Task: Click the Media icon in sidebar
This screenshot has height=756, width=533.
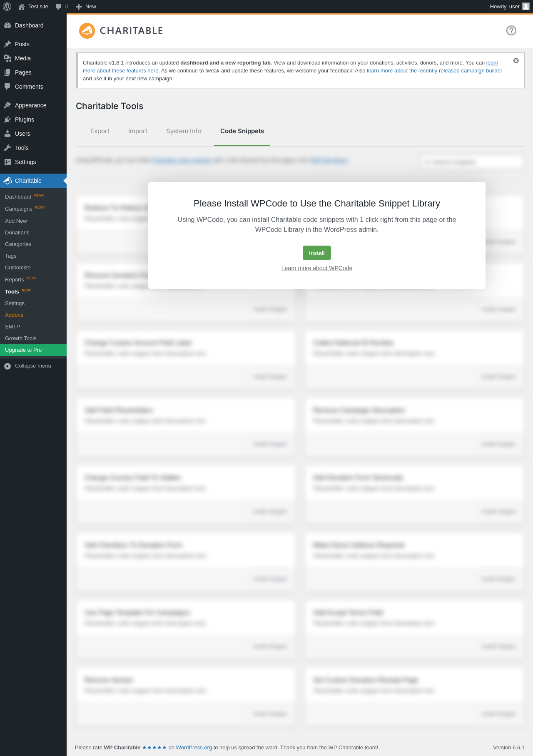Action: (7, 58)
